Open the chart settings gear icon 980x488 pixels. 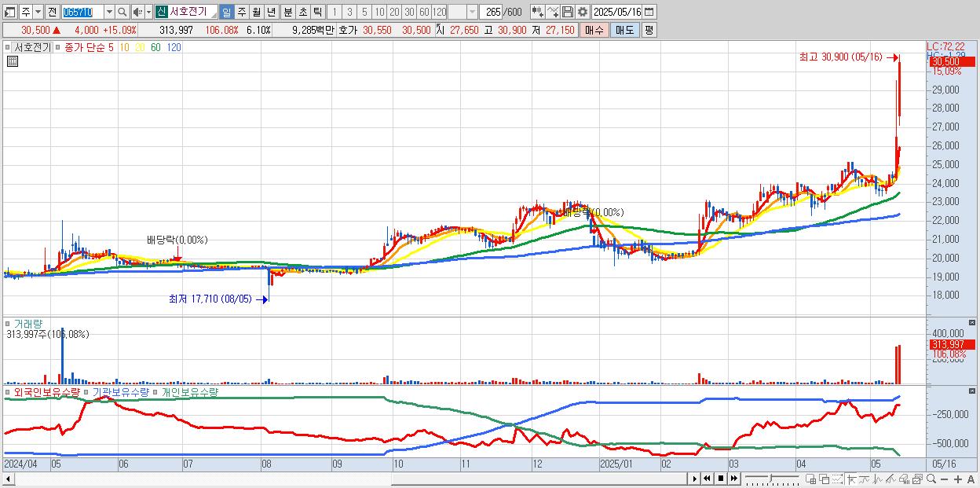pyautogui.click(x=582, y=12)
